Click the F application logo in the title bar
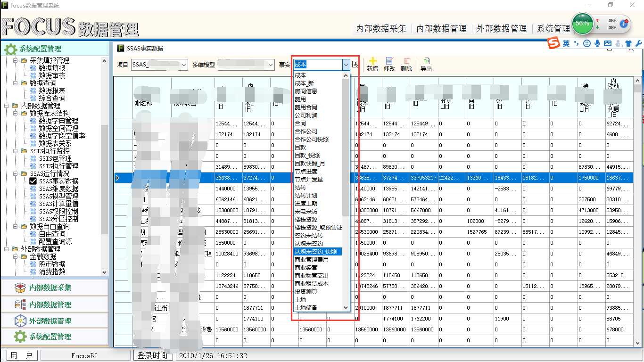The width and height of the screenshot is (644, 362). point(5,5)
